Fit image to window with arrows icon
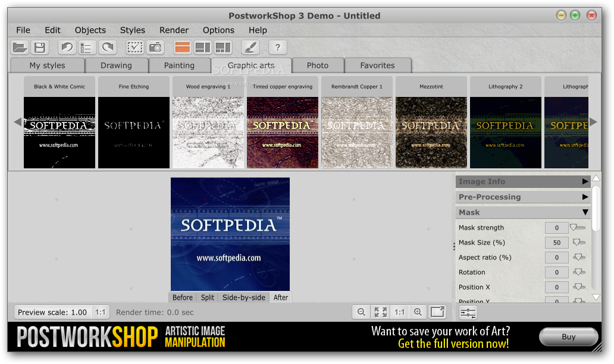The height and width of the screenshot is (364, 614). pyautogui.click(x=380, y=312)
